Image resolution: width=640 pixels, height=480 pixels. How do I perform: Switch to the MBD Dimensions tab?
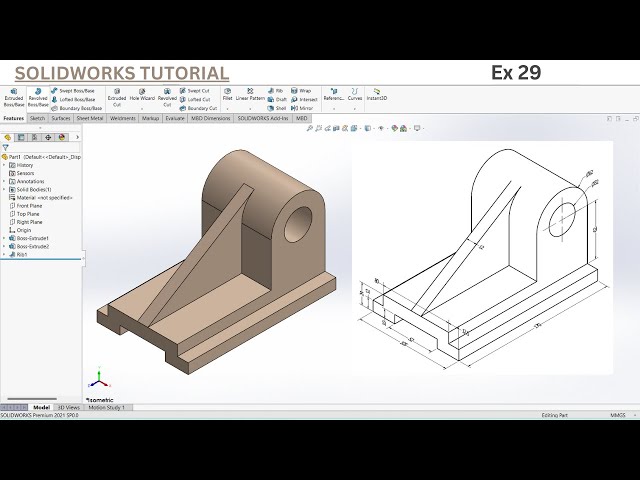(211, 118)
